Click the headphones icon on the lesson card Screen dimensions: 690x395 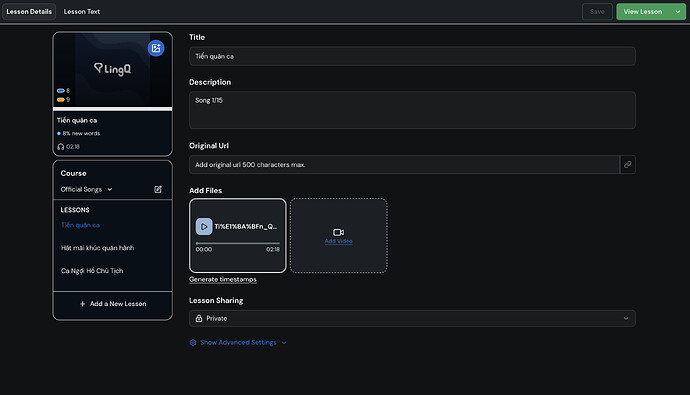[61, 146]
